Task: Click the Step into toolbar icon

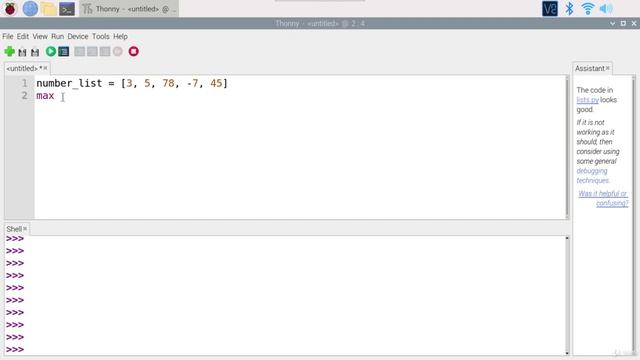Action: [92, 51]
